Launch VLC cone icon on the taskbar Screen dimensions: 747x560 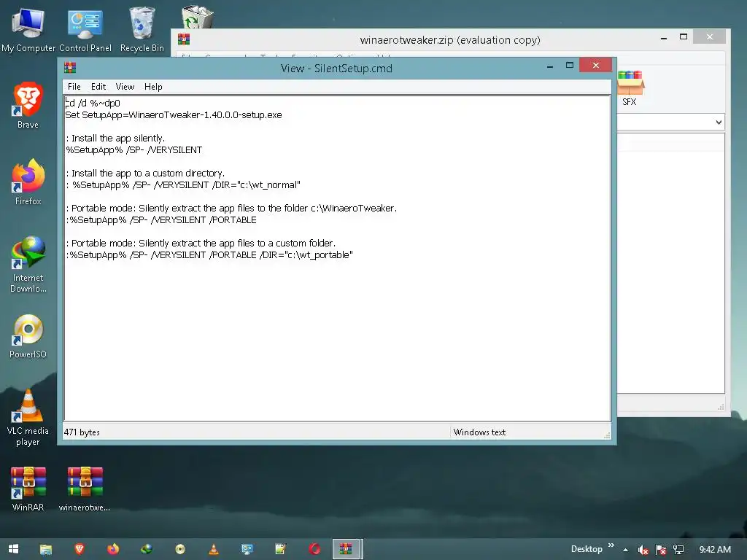tap(214, 549)
